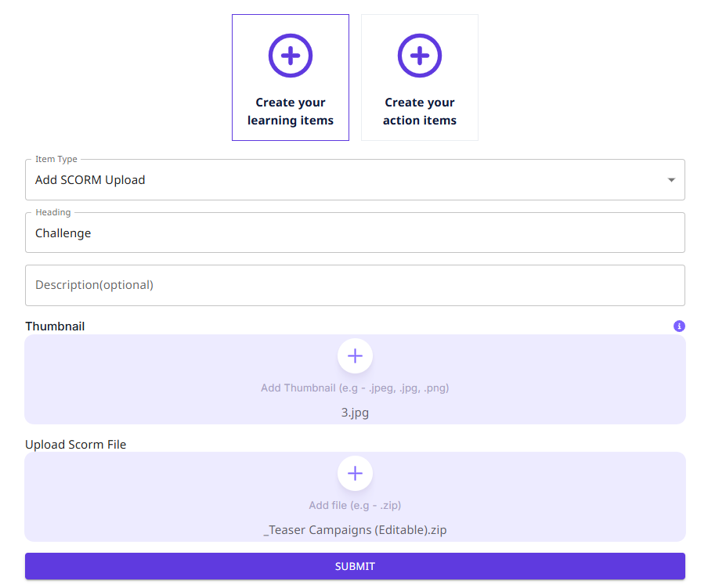Image resolution: width=708 pixels, height=588 pixels.
Task: Click the info icon beside Thumbnail section
Action: [x=679, y=326]
